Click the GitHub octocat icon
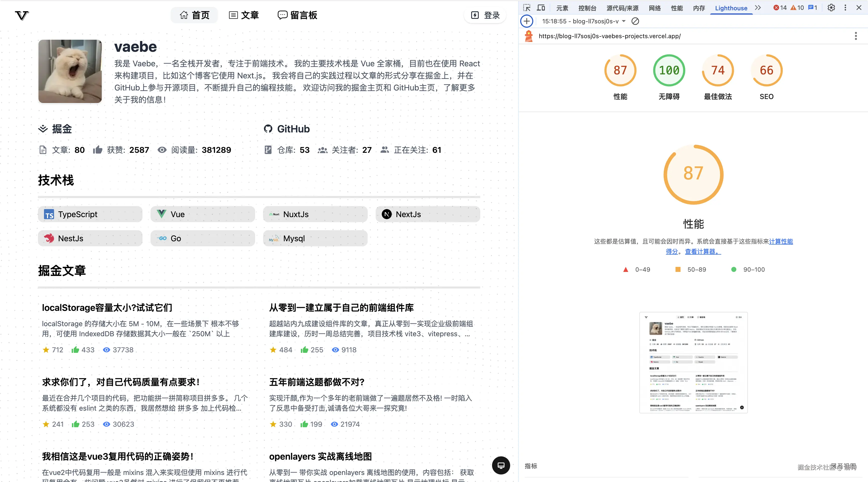 [x=268, y=129]
